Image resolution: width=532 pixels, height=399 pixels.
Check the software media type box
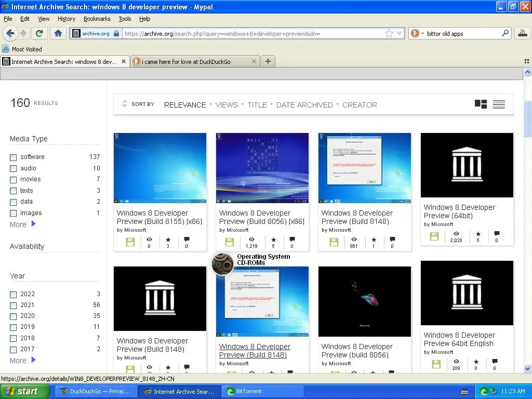13,157
